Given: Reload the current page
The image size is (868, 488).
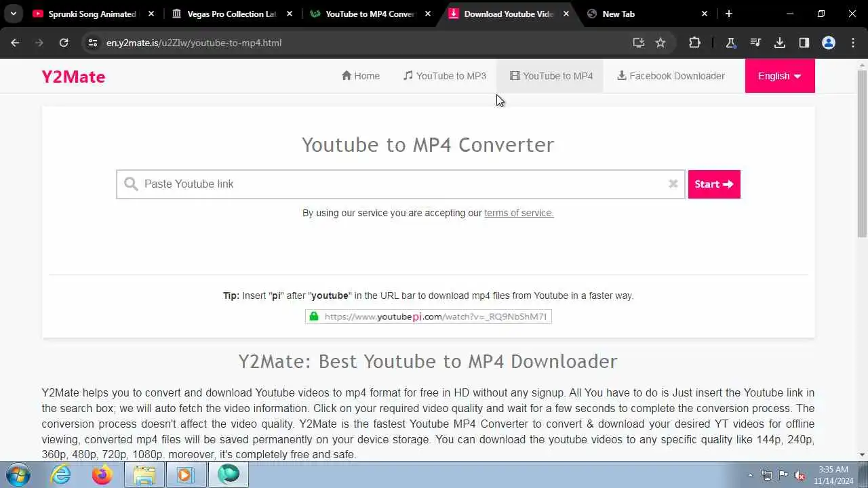Looking at the screenshot, I should (64, 43).
